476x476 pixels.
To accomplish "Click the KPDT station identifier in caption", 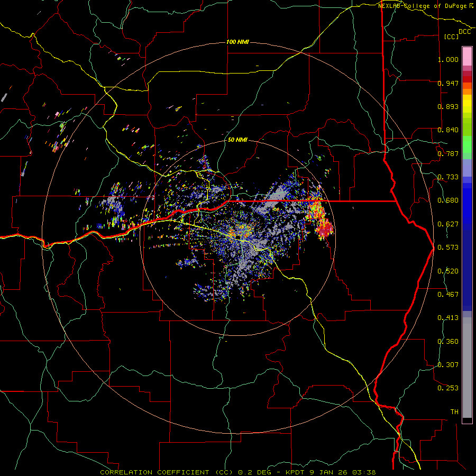I will 296,472.
